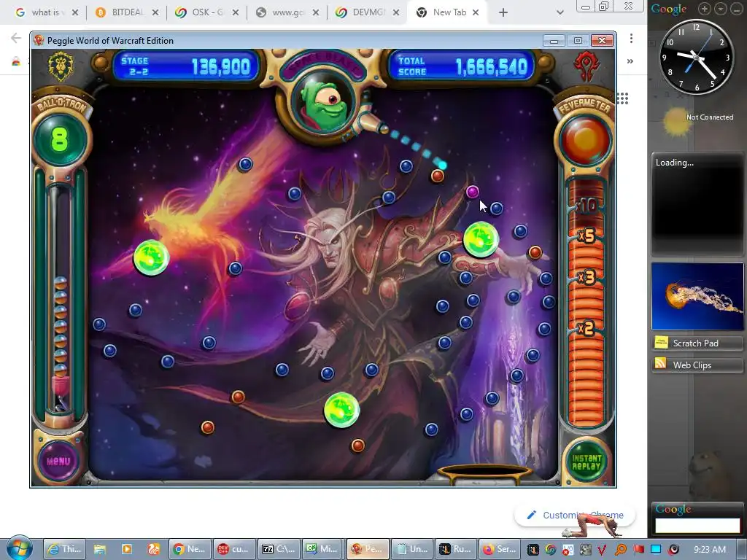Image resolution: width=747 pixels, height=560 pixels.
Task: Click the green alien character portrait
Action: click(325, 105)
